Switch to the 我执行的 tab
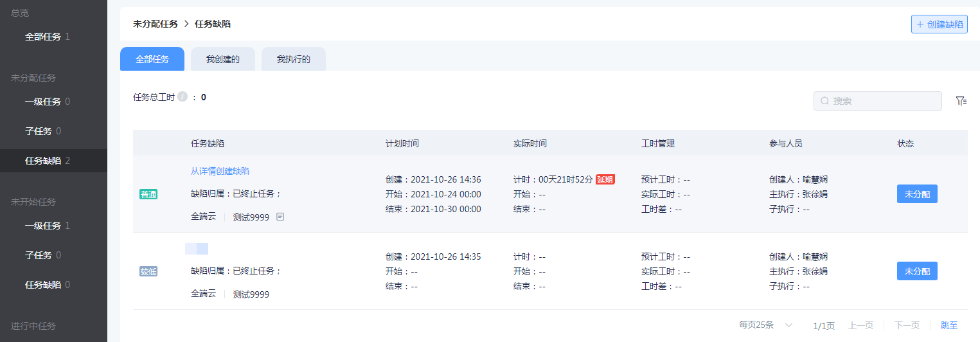Image resolution: width=980 pixels, height=342 pixels. (x=294, y=59)
